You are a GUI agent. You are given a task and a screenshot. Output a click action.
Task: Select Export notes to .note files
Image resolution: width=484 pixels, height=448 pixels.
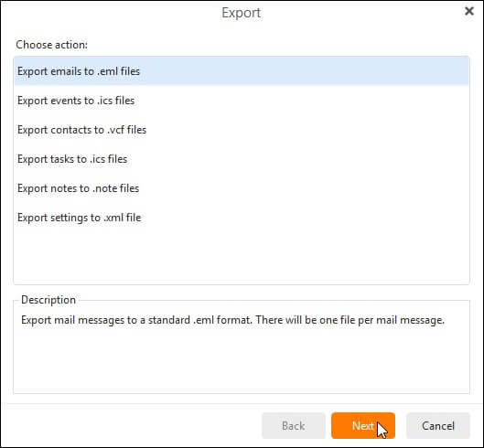click(x=242, y=188)
